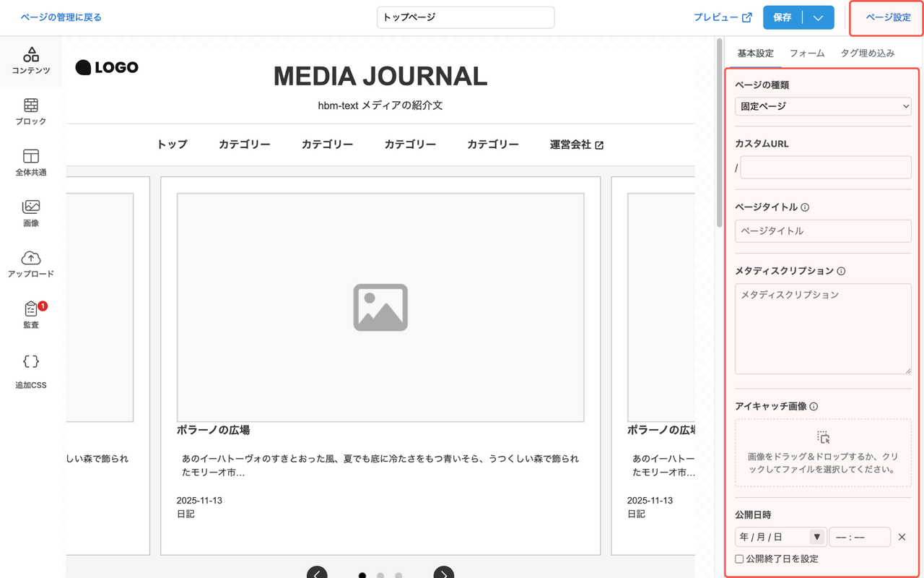Open プレビュー in a new window
The image size is (924, 578).
[723, 17]
